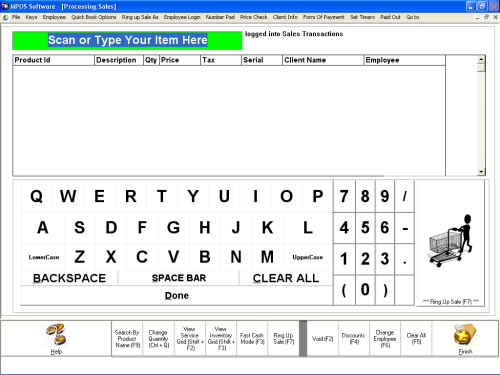This screenshot has height=375, width=500.
Task: Click the Scan or Type Your Item field
Action: click(127, 40)
